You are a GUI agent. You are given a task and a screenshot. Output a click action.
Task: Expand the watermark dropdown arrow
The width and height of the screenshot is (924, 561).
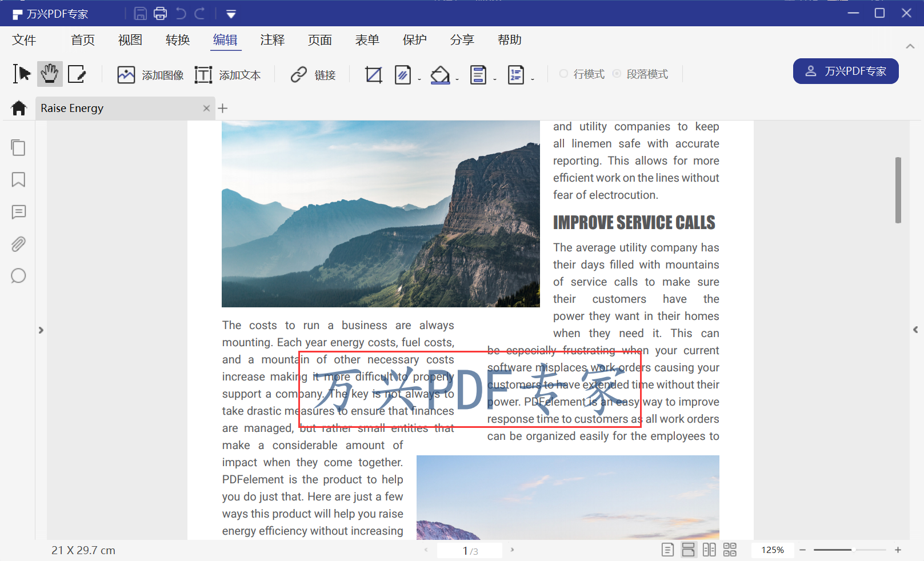coord(419,79)
